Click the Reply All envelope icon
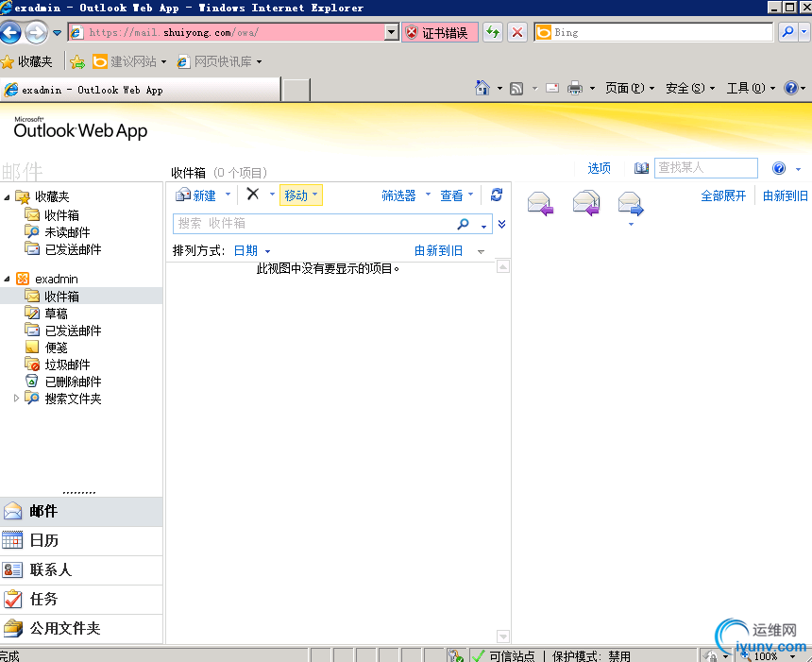812x662 pixels. point(586,202)
